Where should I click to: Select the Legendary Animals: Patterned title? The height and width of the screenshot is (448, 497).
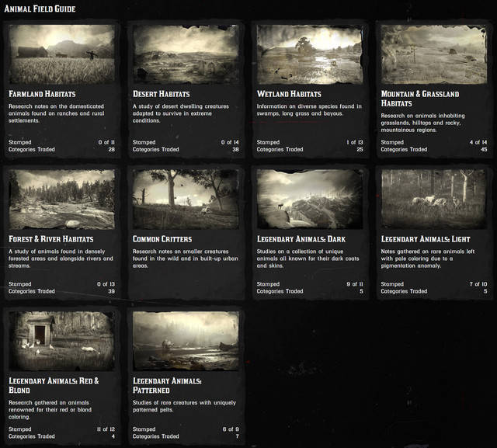(x=167, y=385)
